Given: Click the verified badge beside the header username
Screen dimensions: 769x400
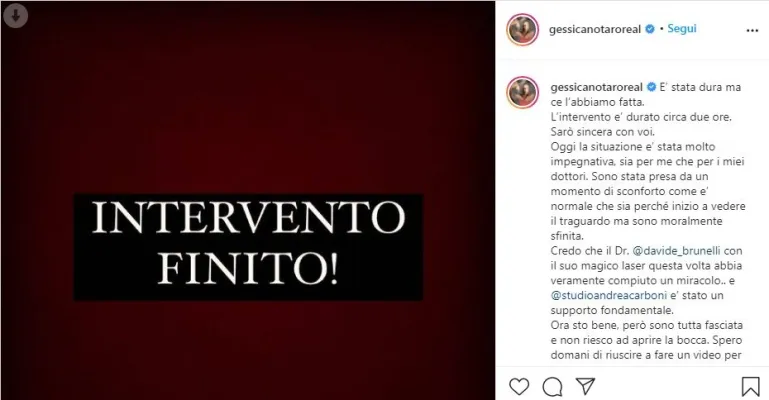Looking at the screenshot, I should (650, 29).
